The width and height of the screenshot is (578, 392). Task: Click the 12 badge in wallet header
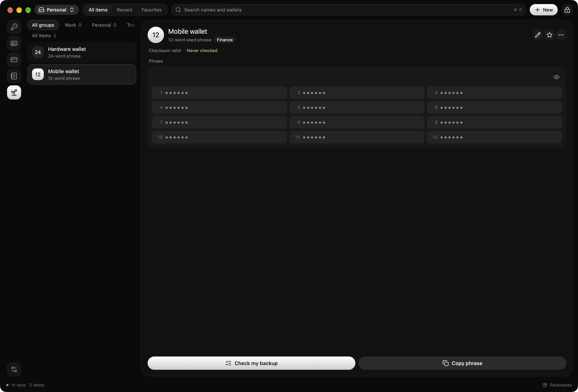(156, 35)
